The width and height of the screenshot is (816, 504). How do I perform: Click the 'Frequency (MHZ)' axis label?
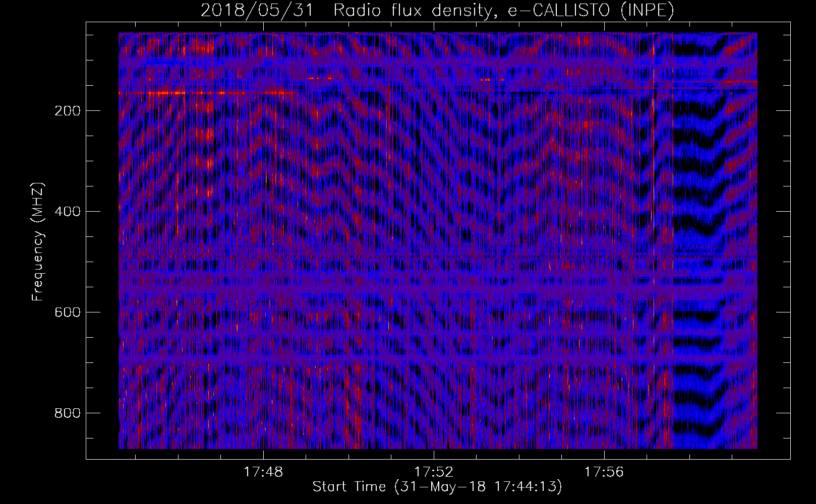38,241
